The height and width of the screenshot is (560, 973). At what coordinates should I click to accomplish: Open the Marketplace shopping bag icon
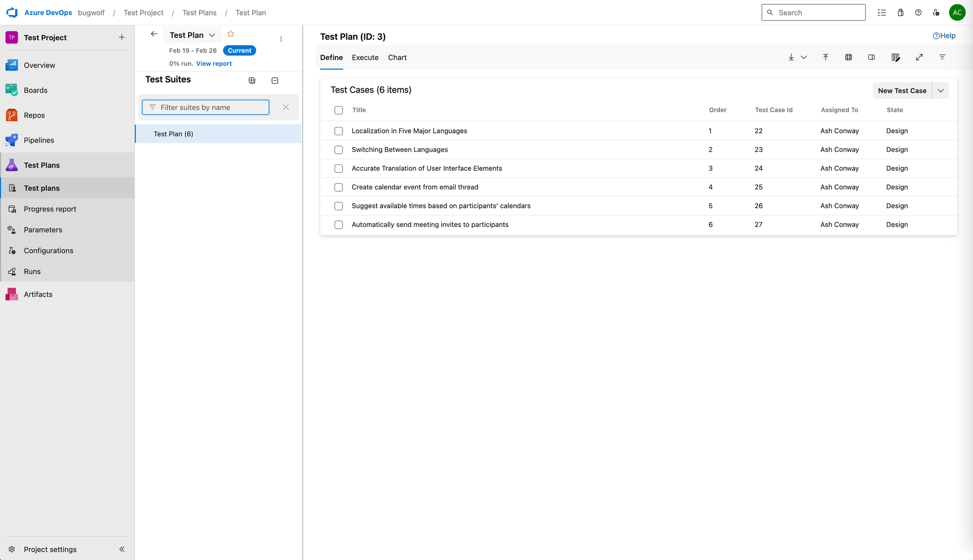pyautogui.click(x=900, y=12)
